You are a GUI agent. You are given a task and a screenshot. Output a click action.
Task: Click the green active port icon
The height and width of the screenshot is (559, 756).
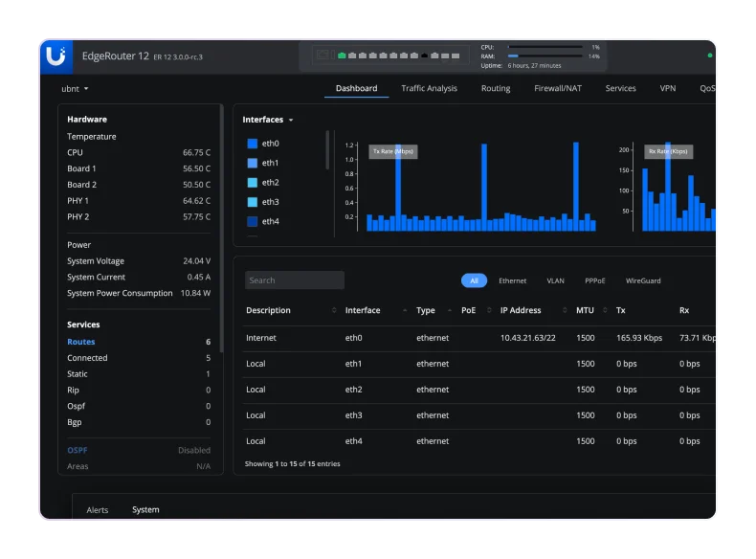pos(342,56)
